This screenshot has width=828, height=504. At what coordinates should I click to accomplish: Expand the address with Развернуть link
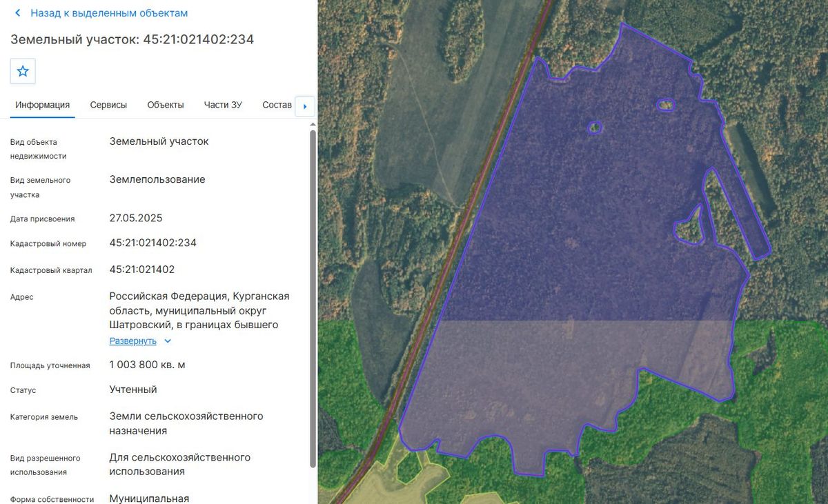click(133, 341)
